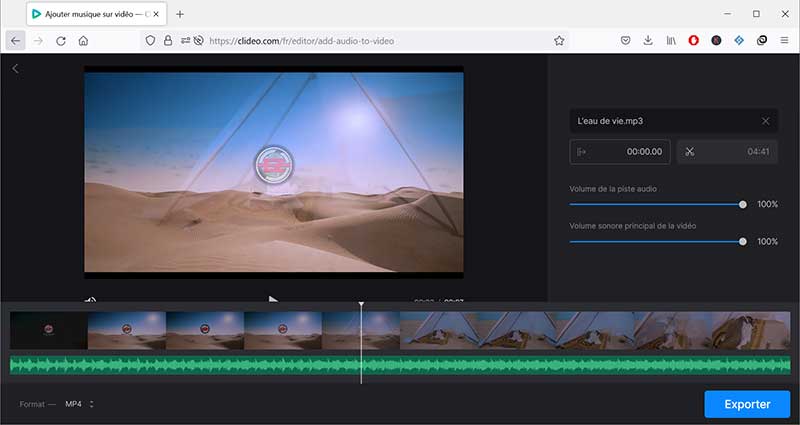Image resolution: width=800 pixels, height=425 pixels.
Task: Click the padlock site security icon
Action: (168, 40)
